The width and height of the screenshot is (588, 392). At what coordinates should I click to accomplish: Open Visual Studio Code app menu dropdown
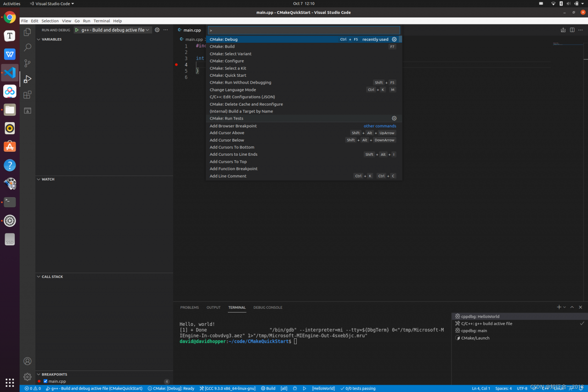(51, 4)
